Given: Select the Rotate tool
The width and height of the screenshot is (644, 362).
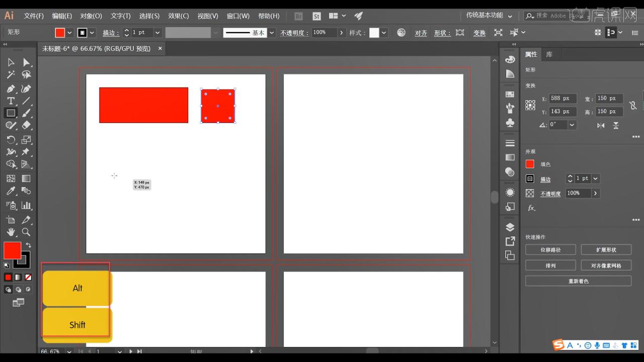Looking at the screenshot, I should coord(11,139).
